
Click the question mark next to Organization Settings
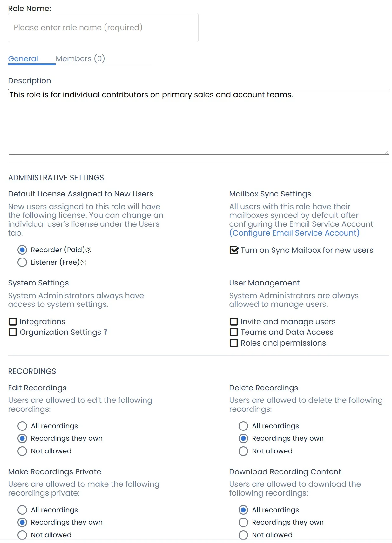(x=105, y=332)
